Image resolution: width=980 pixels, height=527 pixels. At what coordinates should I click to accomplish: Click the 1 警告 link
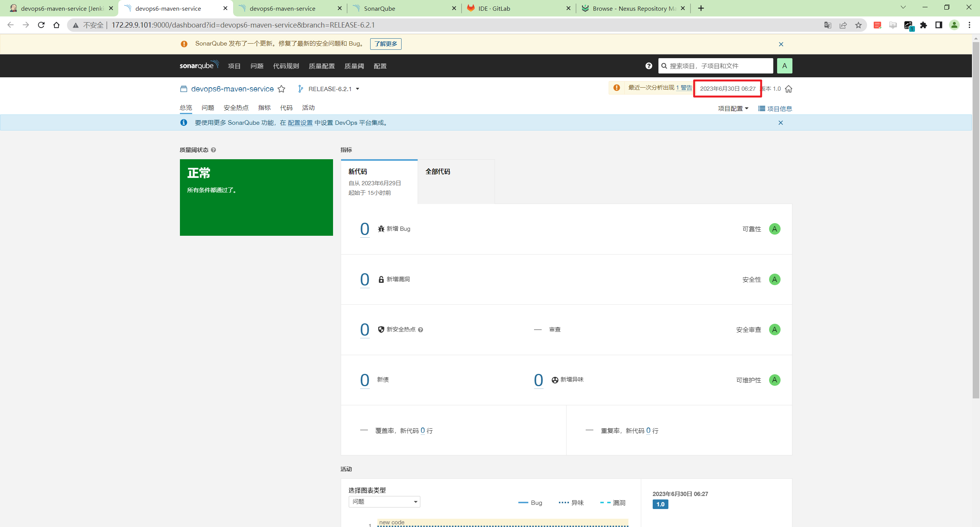[x=684, y=88]
